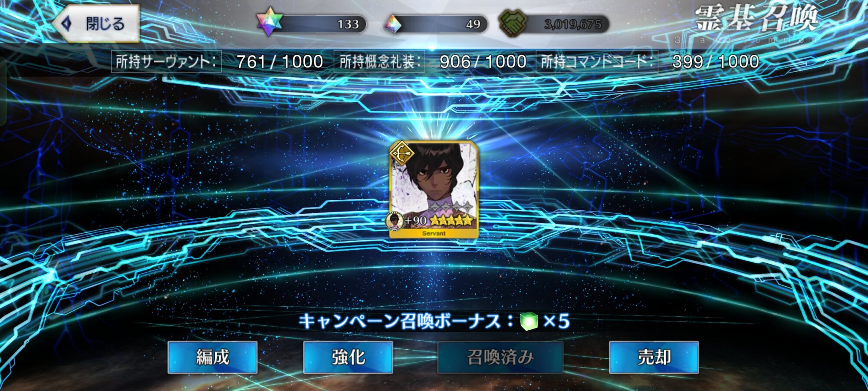Close the summon screen with 閉じる
The image size is (868, 391).
click(x=96, y=23)
